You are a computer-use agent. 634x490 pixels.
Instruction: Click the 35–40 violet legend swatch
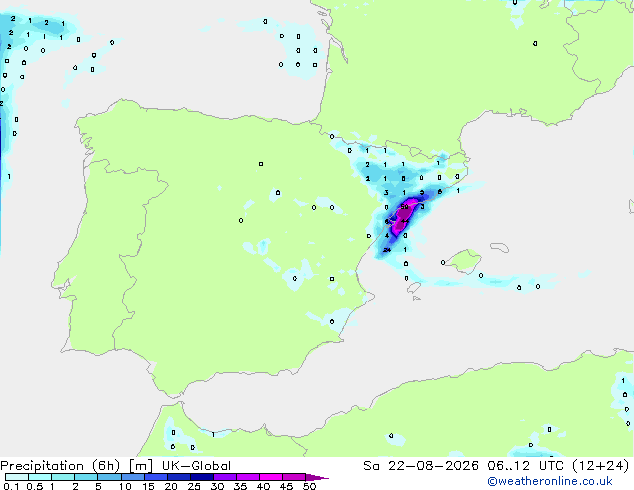(248, 477)
